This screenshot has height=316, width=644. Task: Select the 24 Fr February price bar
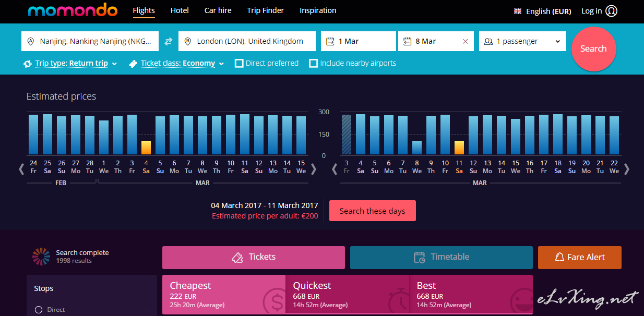click(33, 135)
